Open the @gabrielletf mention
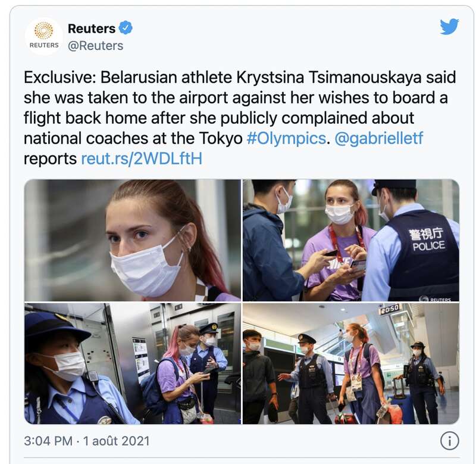476x464 pixels. [x=378, y=139]
